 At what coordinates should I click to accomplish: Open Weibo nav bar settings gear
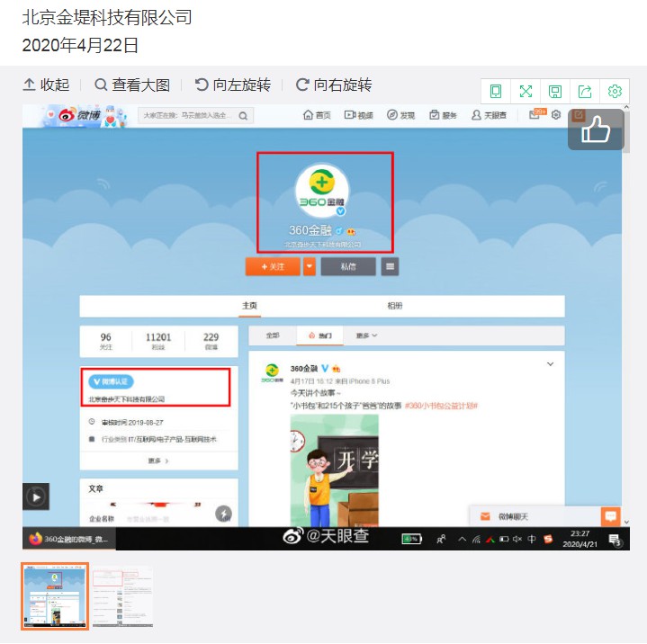click(556, 115)
